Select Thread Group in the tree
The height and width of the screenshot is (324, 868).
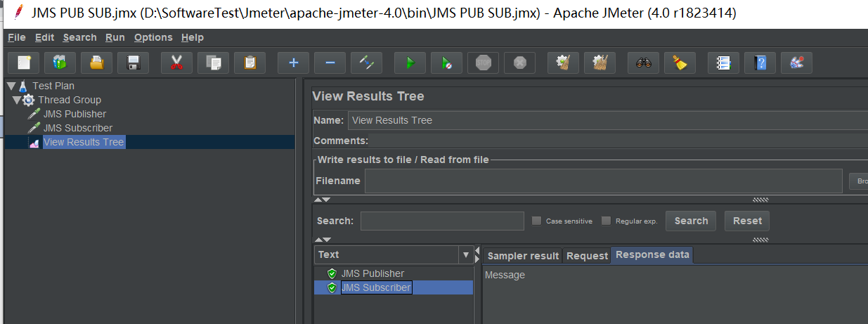70,100
